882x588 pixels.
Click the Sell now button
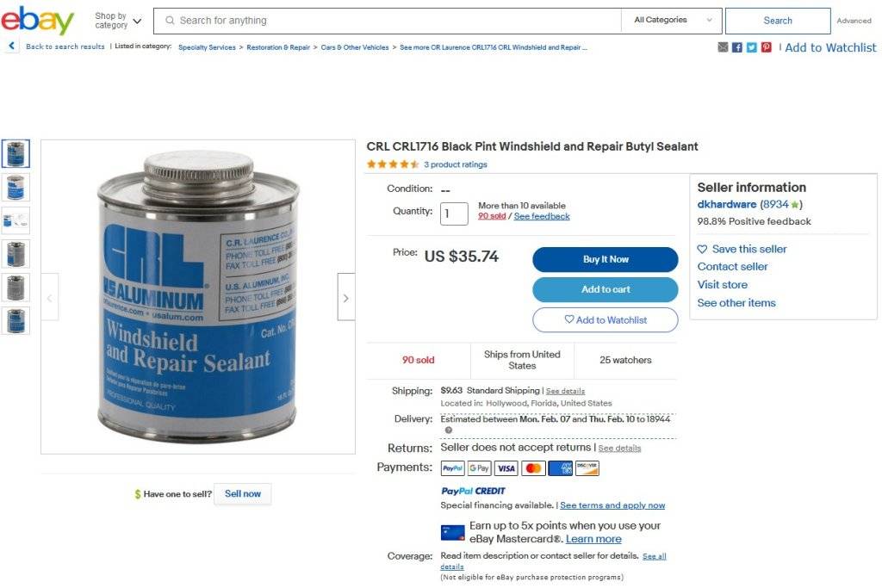point(242,493)
